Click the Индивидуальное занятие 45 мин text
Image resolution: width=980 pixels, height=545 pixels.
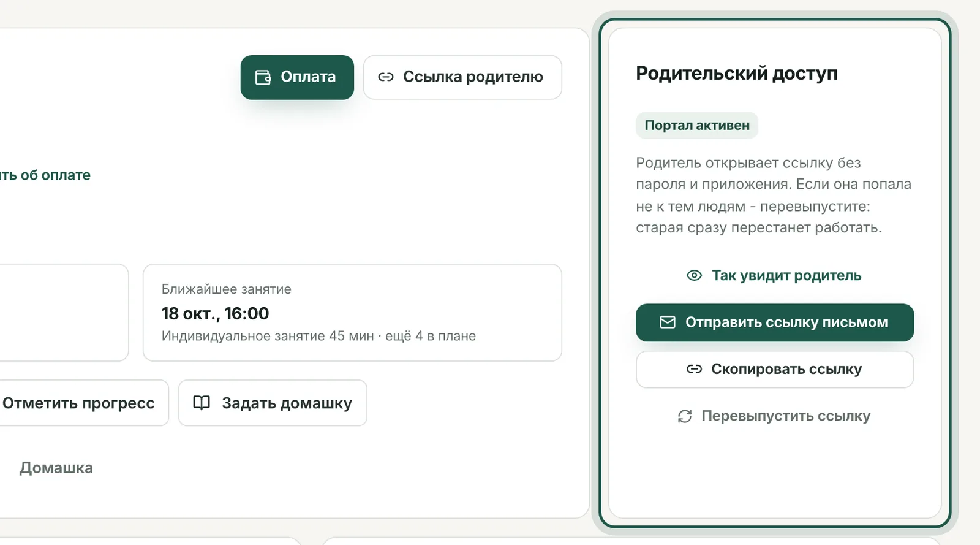click(x=268, y=336)
